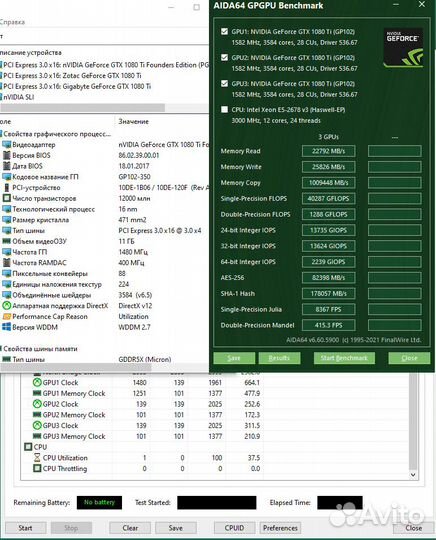
Task: Click the Пиксельные конвейеры icon
Action: 7,273
